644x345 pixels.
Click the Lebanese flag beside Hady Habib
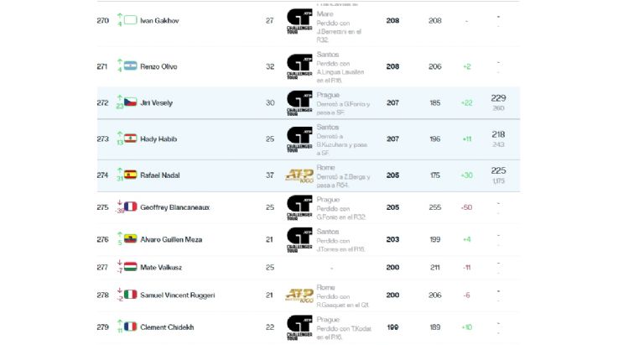[130, 139]
